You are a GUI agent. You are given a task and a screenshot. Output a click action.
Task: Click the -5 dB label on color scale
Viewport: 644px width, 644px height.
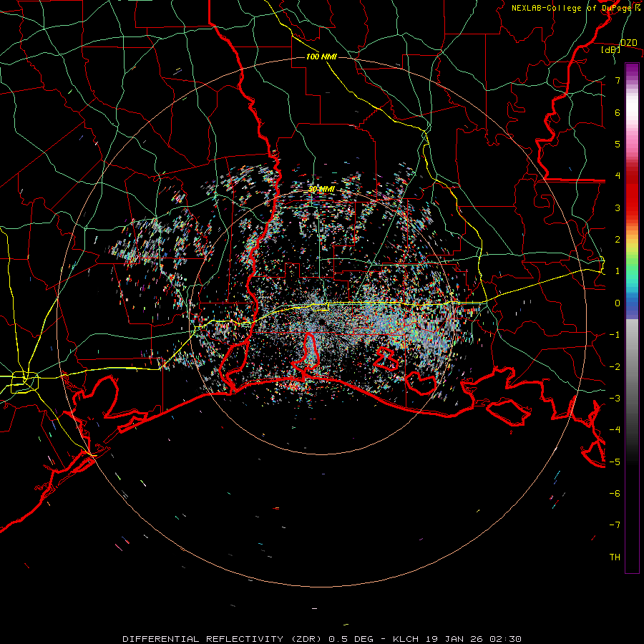coord(615,462)
